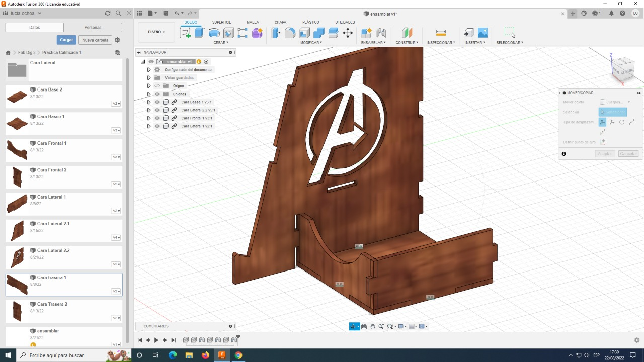Open the ENSAMBLAR dropdown menu

pos(373,43)
